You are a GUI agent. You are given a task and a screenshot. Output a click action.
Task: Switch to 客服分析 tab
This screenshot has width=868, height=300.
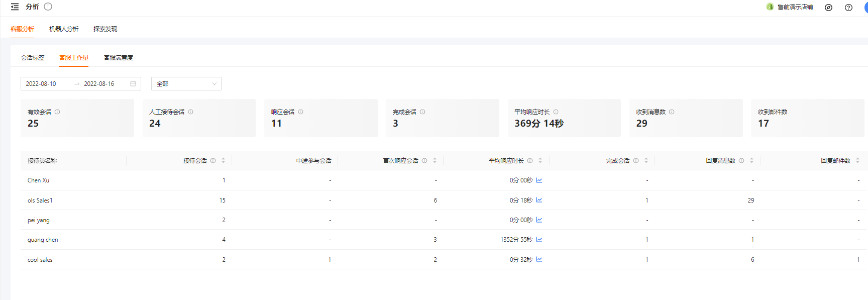tap(23, 29)
